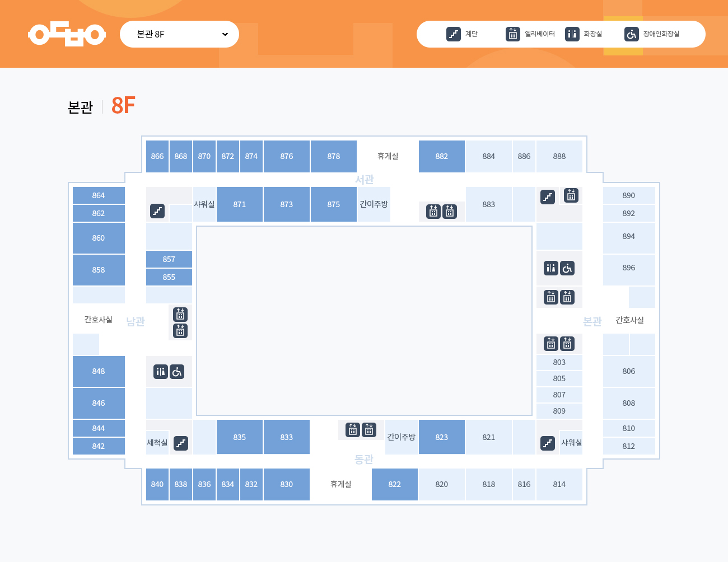The height and width of the screenshot is (562, 728).
Task: Select the upper elevator icon beside 남관 label
Action: click(x=180, y=315)
